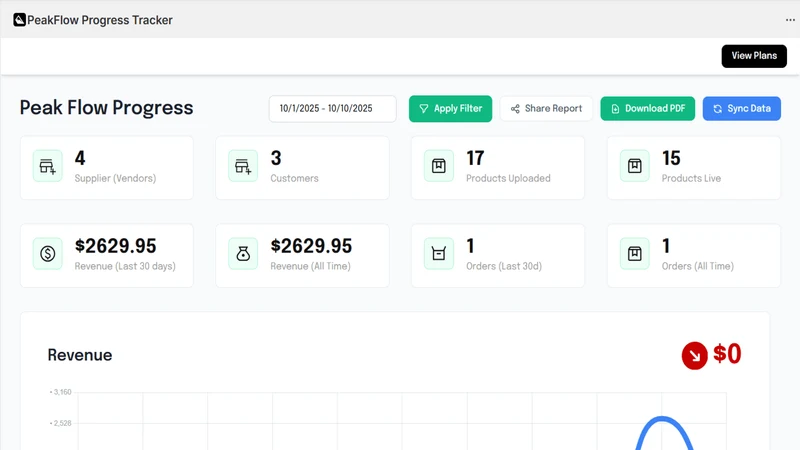Click the 17 products uploaded count

[x=475, y=158]
